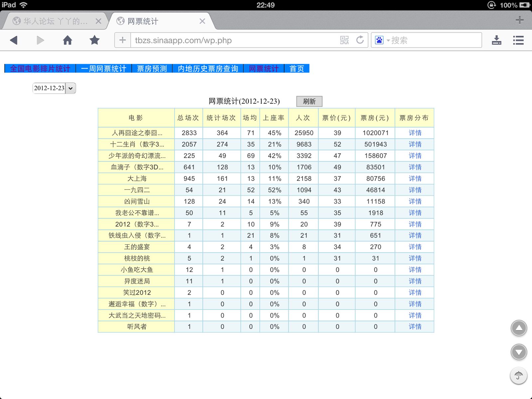Open 详情 for 我老公不靠谱

pyautogui.click(x=415, y=212)
